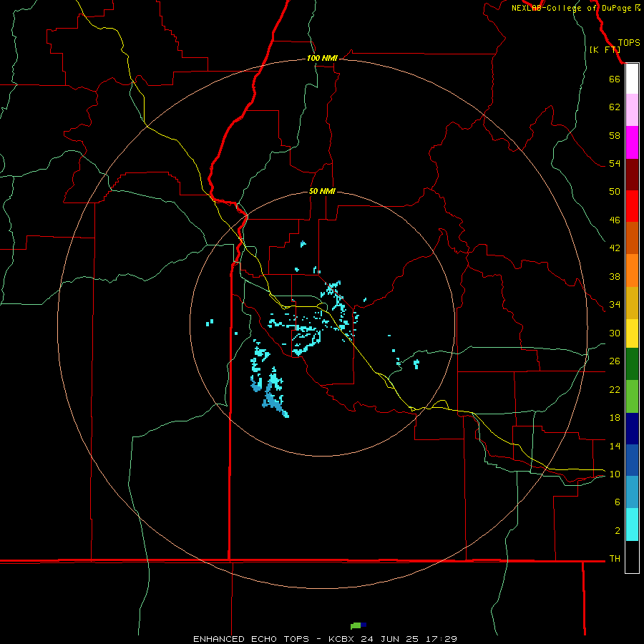Viewport: 644px width, 644px height.
Task: Select the 30 legend value
Action: click(615, 333)
